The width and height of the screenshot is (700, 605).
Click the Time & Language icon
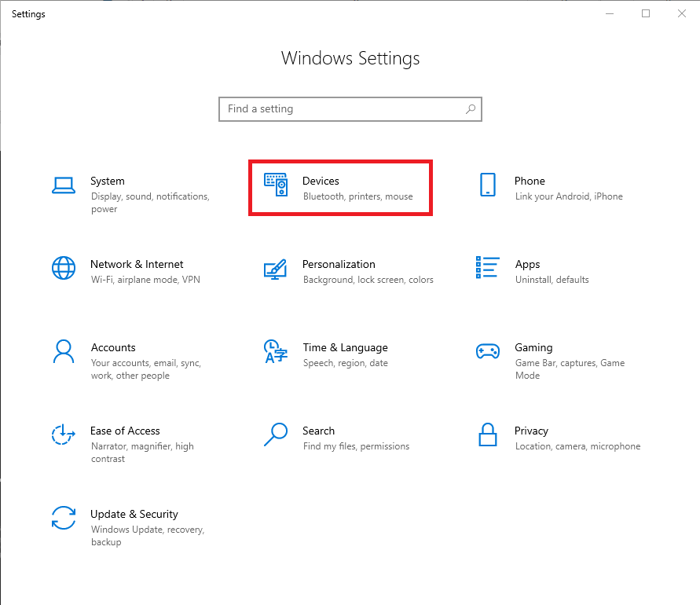point(276,351)
